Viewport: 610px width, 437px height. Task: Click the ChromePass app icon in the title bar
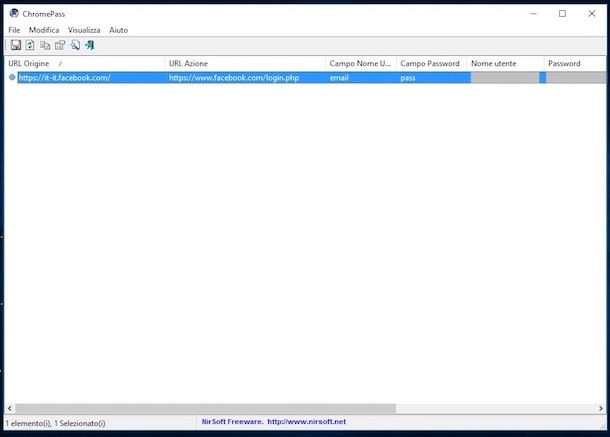coord(14,13)
